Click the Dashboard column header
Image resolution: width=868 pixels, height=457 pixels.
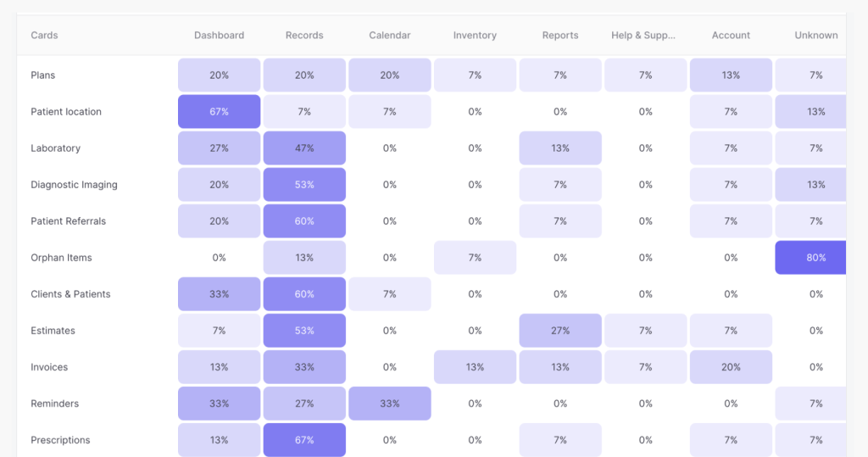[219, 36]
